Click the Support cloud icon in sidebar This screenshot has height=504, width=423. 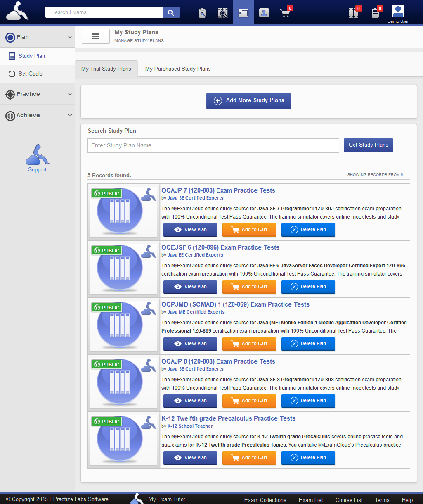(x=37, y=155)
